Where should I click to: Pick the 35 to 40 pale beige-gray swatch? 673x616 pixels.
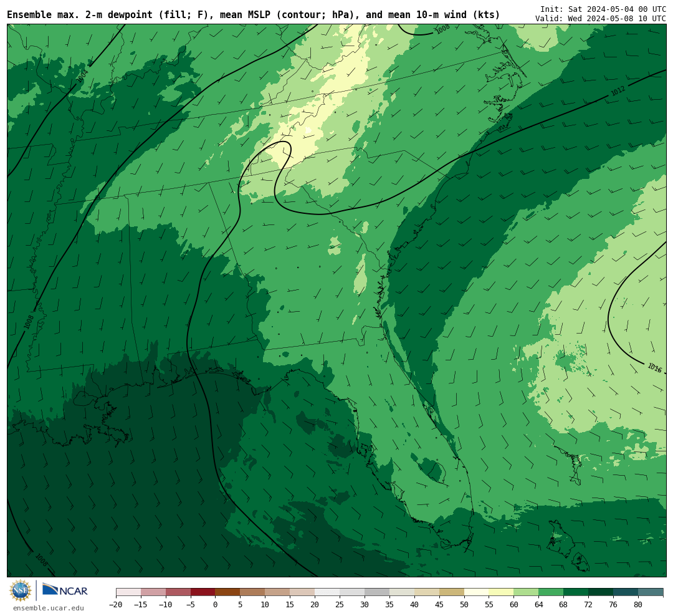click(x=402, y=592)
